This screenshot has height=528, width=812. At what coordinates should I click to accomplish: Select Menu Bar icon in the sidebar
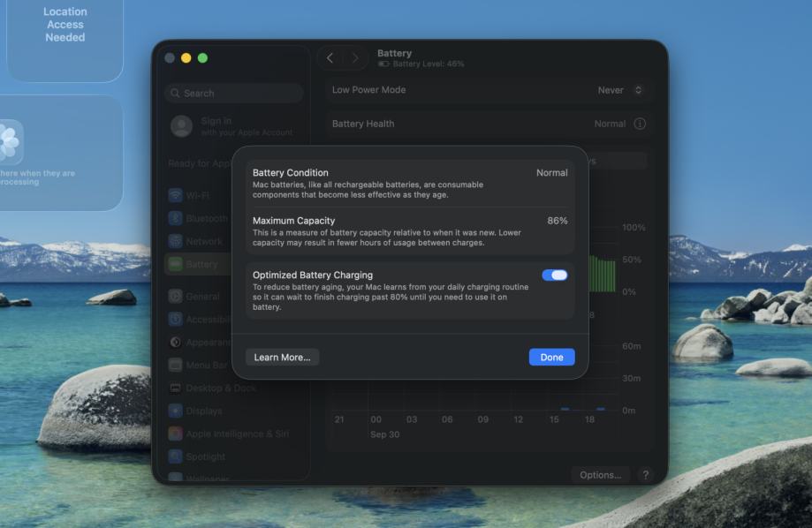pyautogui.click(x=176, y=365)
